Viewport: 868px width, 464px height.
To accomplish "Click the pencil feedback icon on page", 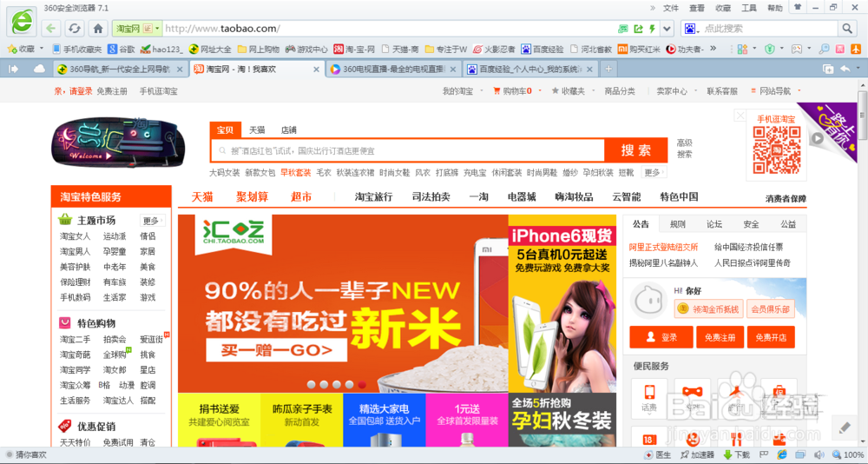I will (x=845, y=428).
